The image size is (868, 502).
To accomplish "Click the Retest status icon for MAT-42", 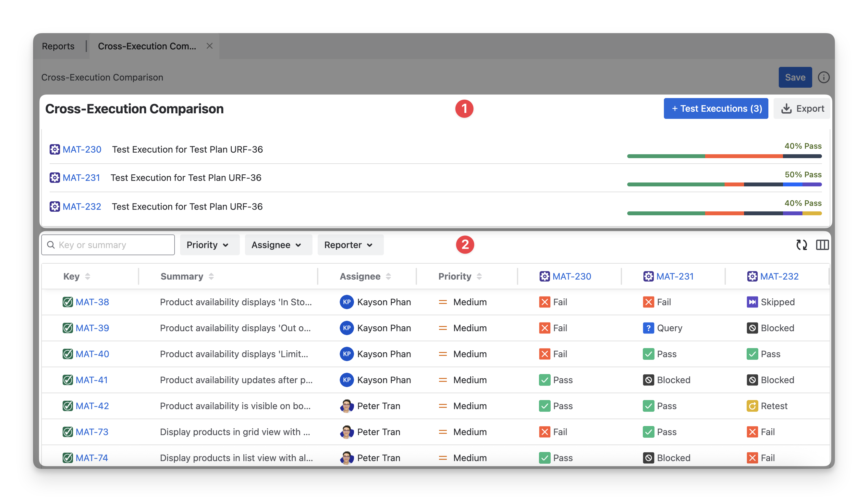I will tap(752, 406).
